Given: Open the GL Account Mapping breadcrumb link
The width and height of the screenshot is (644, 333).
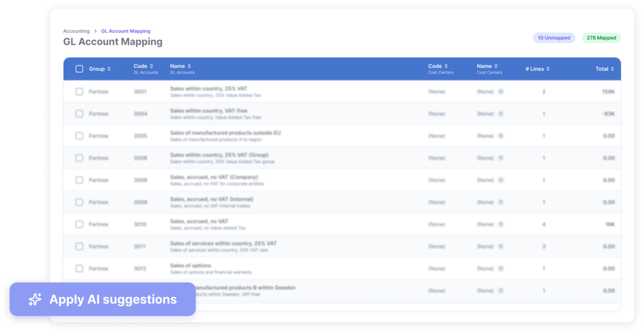Looking at the screenshot, I should click(126, 31).
